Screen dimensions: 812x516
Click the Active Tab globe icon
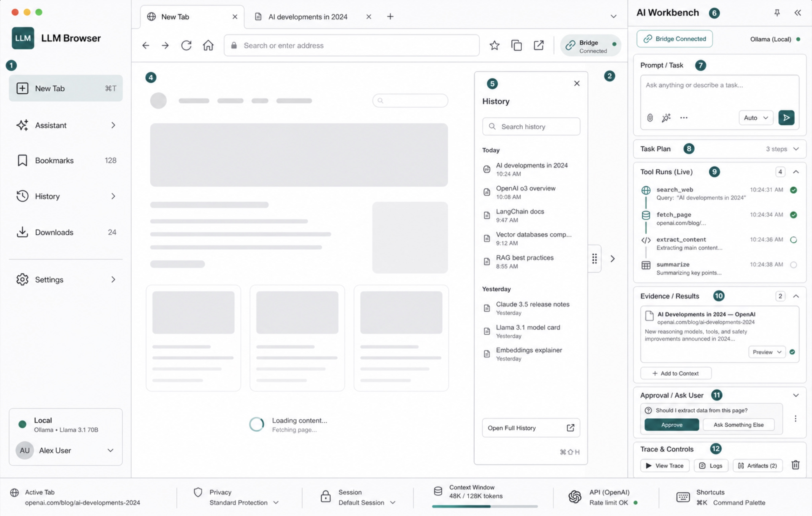click(x=14, y=492)
